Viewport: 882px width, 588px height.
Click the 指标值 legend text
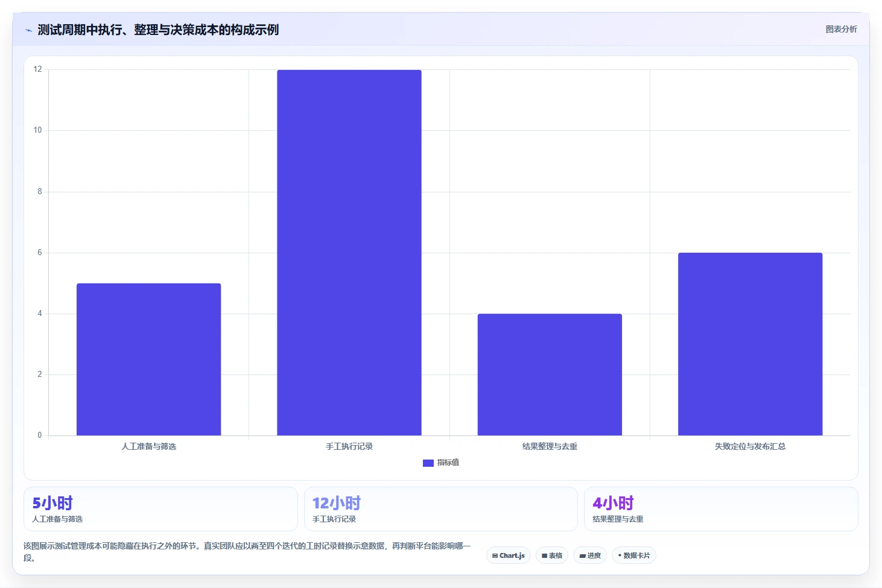coord(448,463)
